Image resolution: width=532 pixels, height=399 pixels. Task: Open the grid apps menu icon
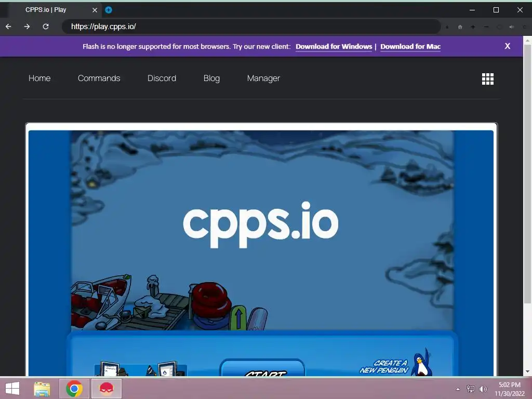coord(488,79)
